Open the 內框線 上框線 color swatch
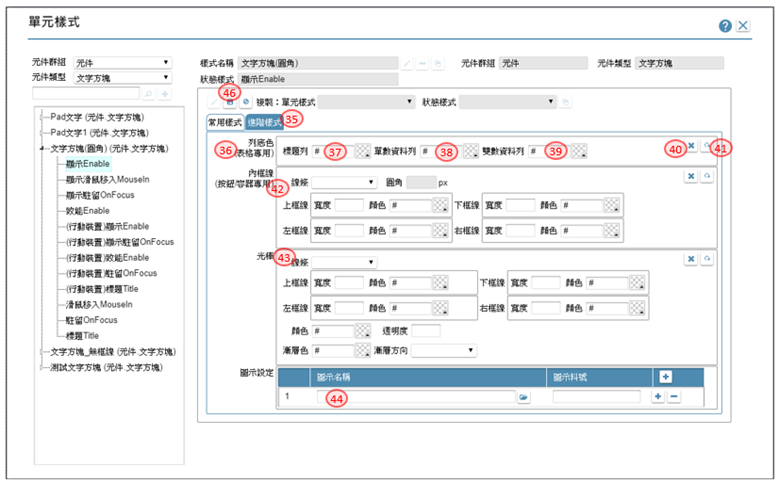 click(441, 205)
